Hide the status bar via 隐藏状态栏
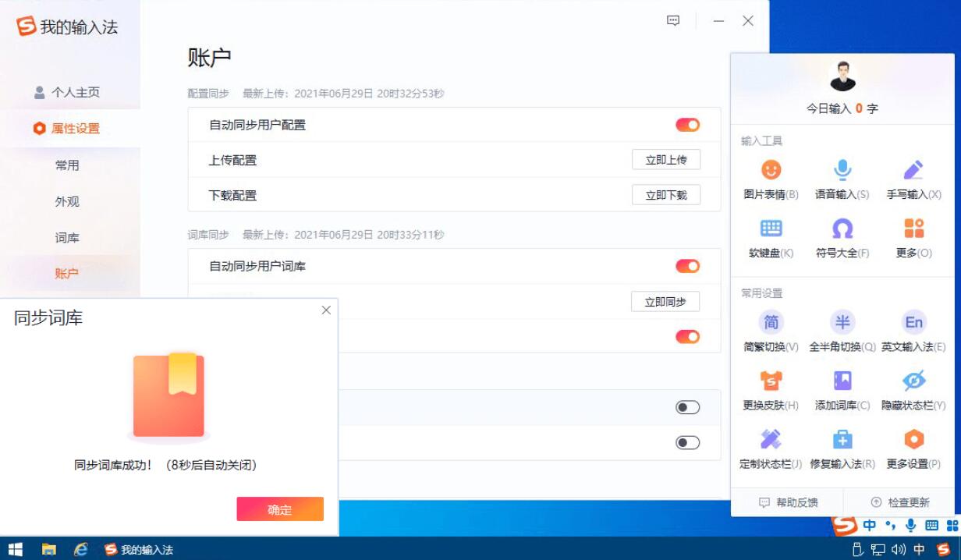This screenshot has height=560, width=961. 913,390
